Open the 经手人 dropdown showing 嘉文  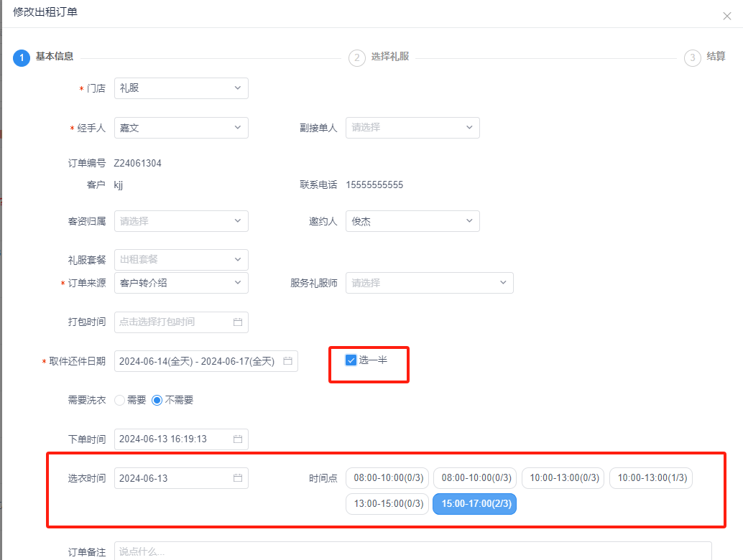182,128
